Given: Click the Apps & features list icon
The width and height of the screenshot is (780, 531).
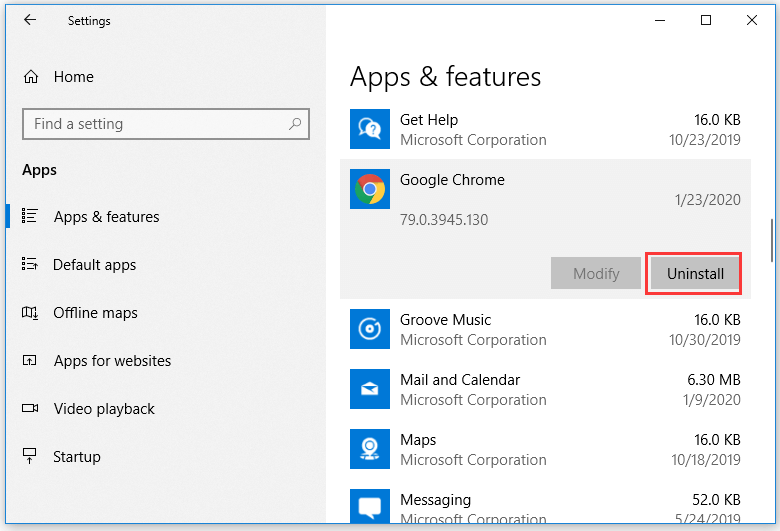Looking at the screenshot, I should (29, 216).
